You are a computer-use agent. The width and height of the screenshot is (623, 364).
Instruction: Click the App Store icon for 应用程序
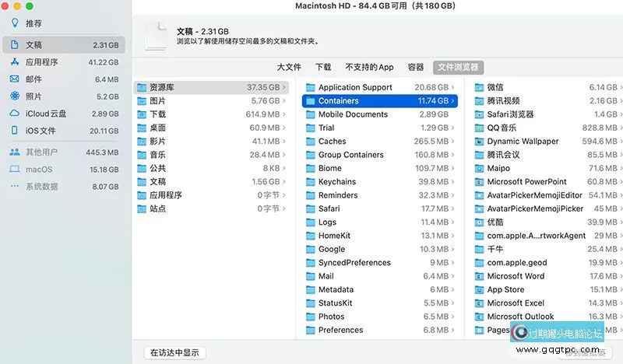coord(15,61)
